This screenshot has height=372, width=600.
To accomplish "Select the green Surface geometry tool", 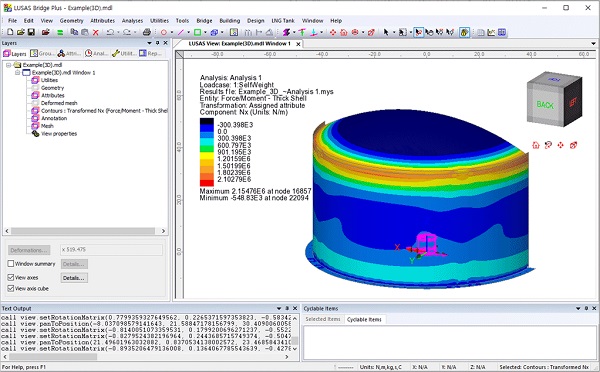I will 197,33.
